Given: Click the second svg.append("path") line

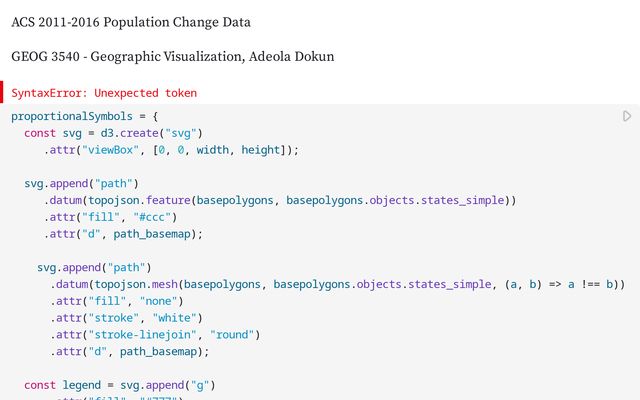Looking at the screenshot, I should pyautogui.click(x=94, y=267).
